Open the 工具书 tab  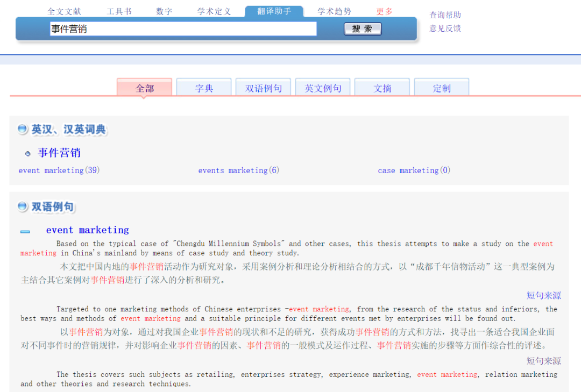119,11
